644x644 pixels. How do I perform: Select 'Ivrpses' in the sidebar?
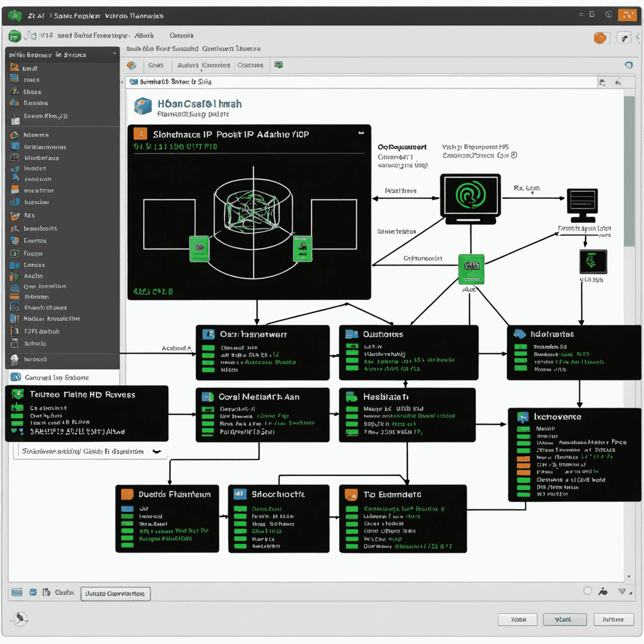[63, 359]
